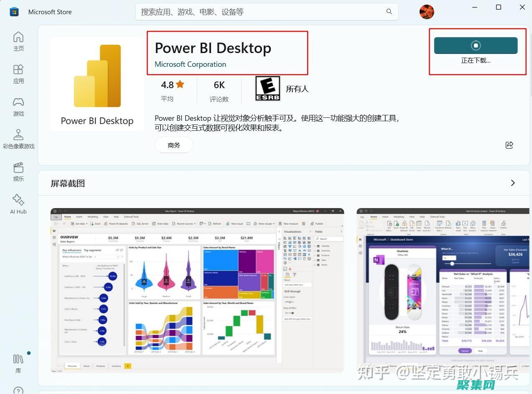Image resolution: width=532 pixels, height=394 pixels.
Task: Open the 主页 (Home) section in sidebar
Action: pyautogui.click(x=18, y=41)
